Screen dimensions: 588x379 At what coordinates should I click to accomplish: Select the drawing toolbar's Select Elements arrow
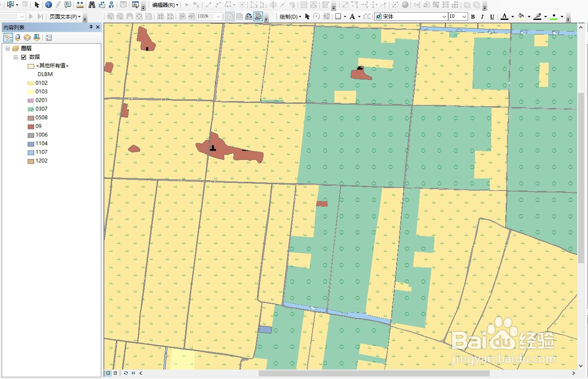307,16
